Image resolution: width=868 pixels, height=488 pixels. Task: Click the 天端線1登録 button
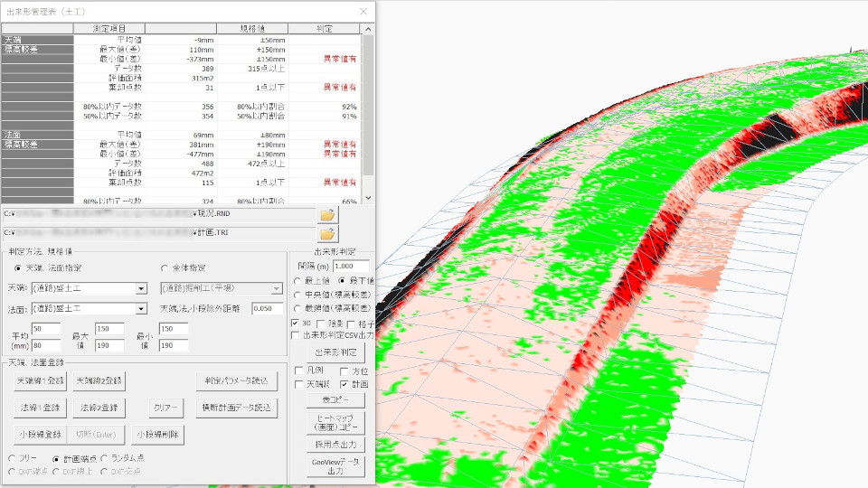[x=38, y=380]
